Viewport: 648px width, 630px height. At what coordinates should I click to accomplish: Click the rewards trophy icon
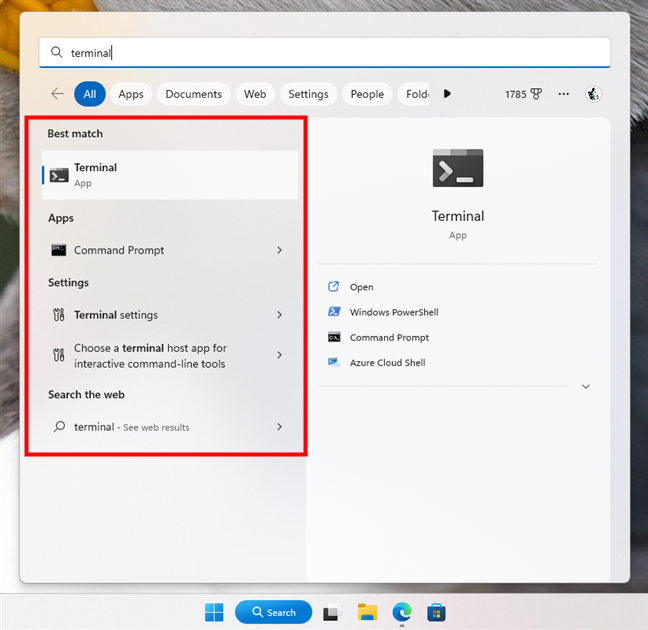(x=536, y=94)
